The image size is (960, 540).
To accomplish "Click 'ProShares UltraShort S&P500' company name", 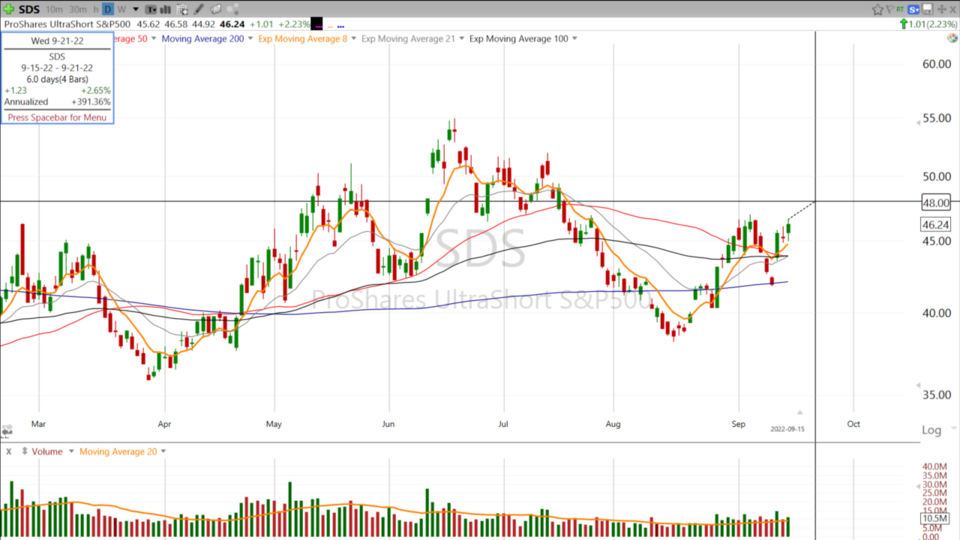I will point(67,24).
